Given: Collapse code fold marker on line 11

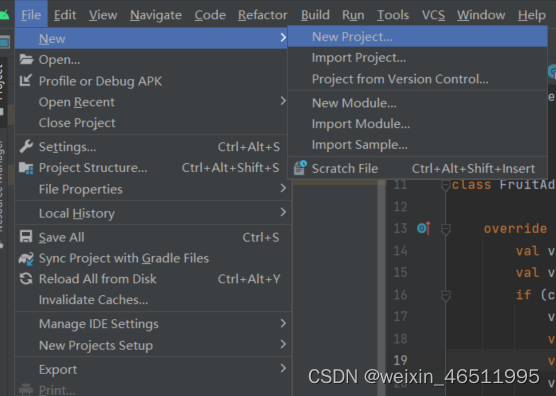Looking at the screenshot, I should 445,185.
